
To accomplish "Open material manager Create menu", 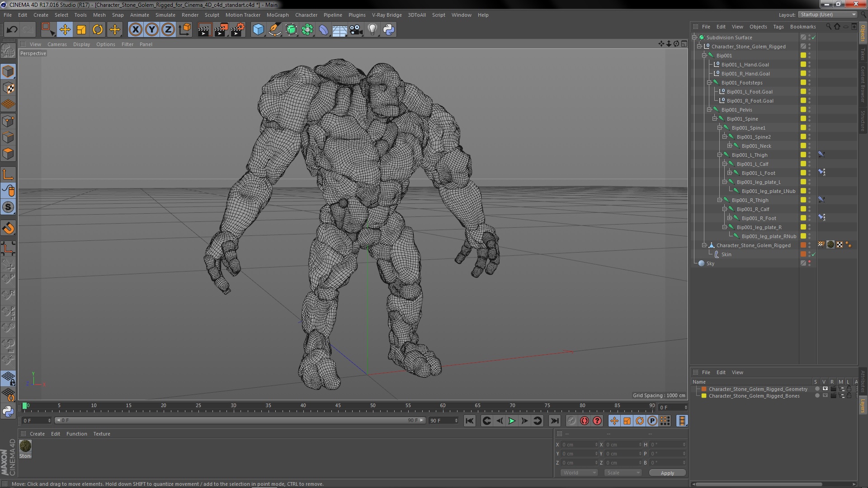I will 37,434.
